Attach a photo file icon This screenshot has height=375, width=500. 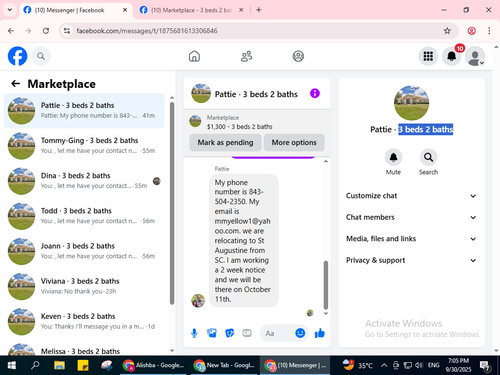pos(212,333)
